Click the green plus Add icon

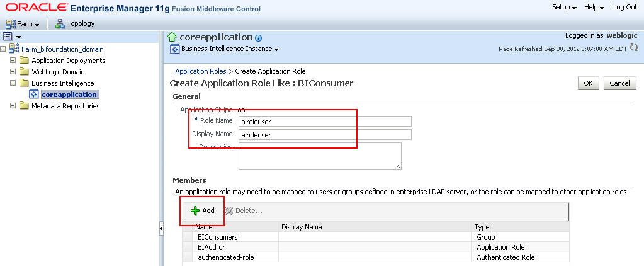click(x=195, y=211)
